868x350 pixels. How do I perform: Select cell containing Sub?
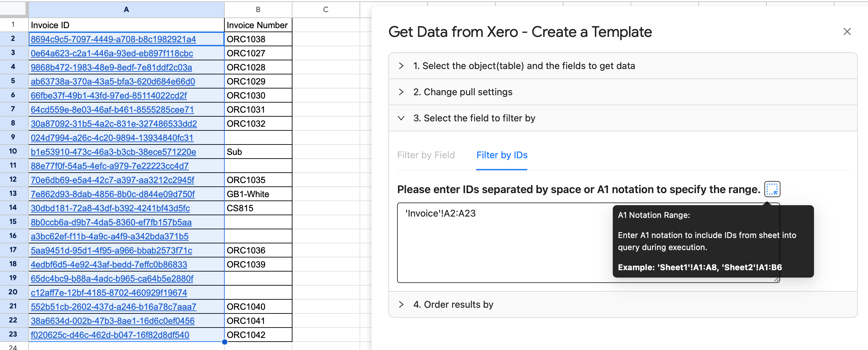(258, 152)
